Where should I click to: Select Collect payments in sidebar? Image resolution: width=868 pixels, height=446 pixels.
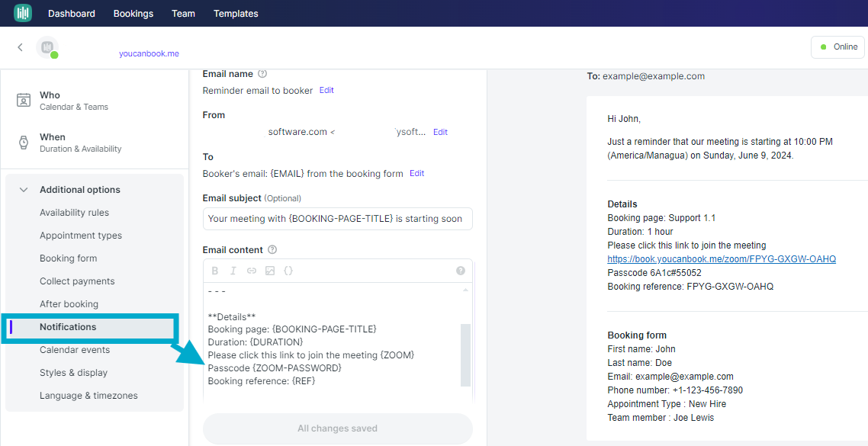[77, 281]
